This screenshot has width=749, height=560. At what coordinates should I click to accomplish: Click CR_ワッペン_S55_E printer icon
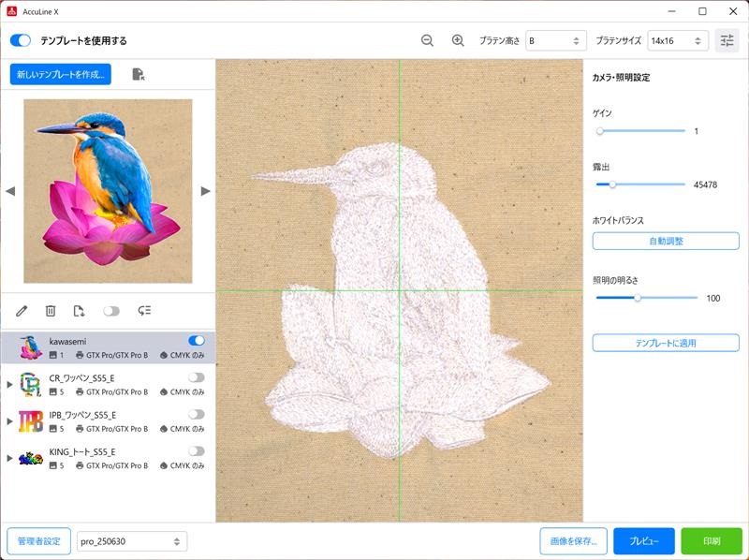click(80, 391)
